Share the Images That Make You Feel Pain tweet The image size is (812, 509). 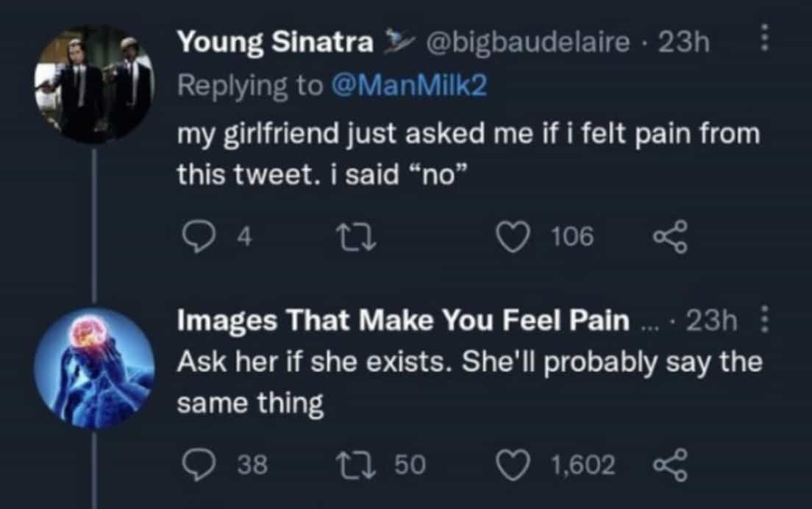671,465
